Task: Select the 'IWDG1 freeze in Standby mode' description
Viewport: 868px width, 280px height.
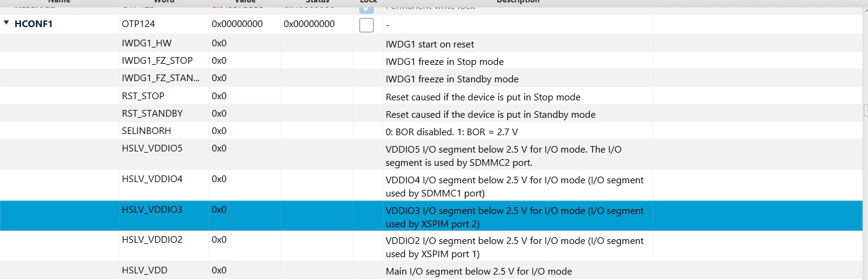Action: pyautogui.click(x=452, y=79)
